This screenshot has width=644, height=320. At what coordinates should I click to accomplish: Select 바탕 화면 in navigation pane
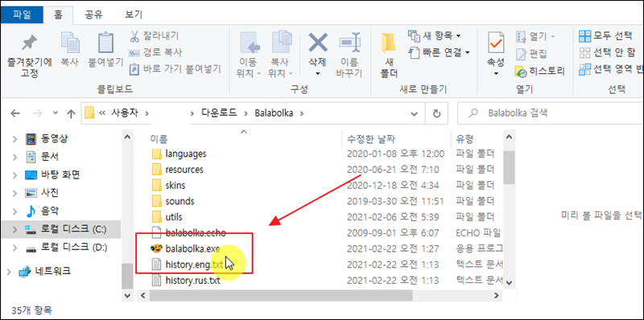tap(61, 174)
